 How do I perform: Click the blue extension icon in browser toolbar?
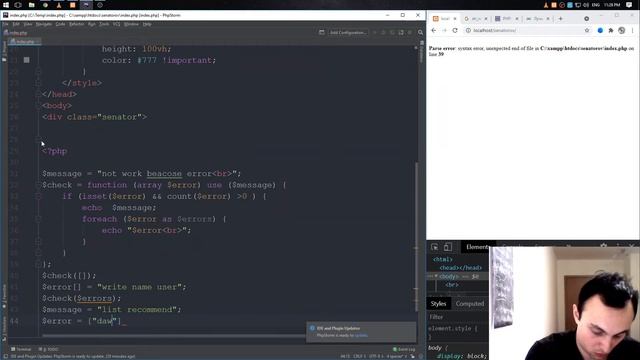[x=600, y=30]
